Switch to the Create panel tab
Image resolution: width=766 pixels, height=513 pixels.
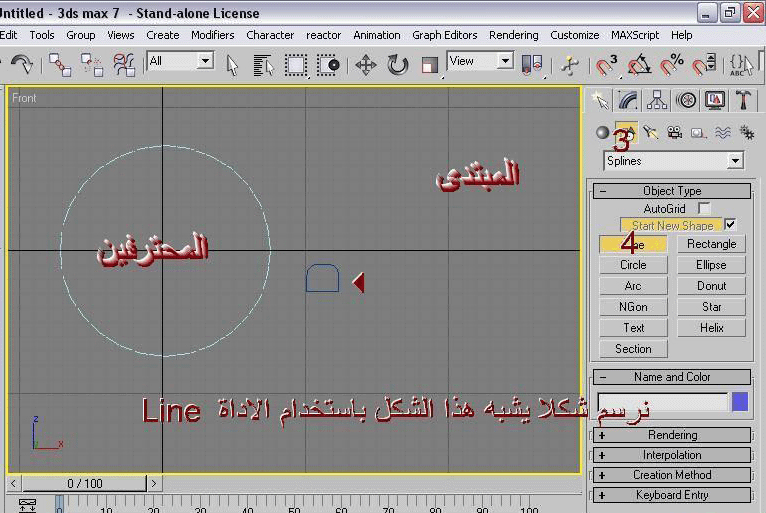pos(600,101)
